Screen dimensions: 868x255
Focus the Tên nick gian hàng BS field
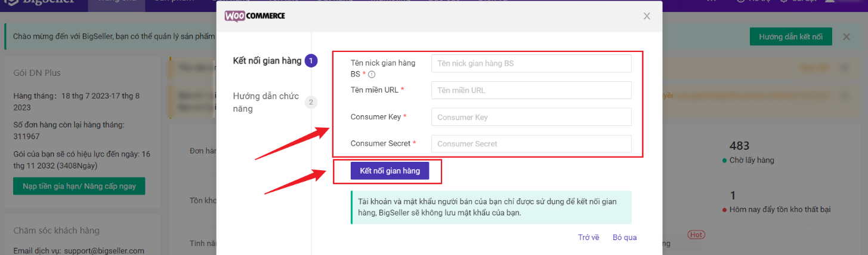[531, 63]
